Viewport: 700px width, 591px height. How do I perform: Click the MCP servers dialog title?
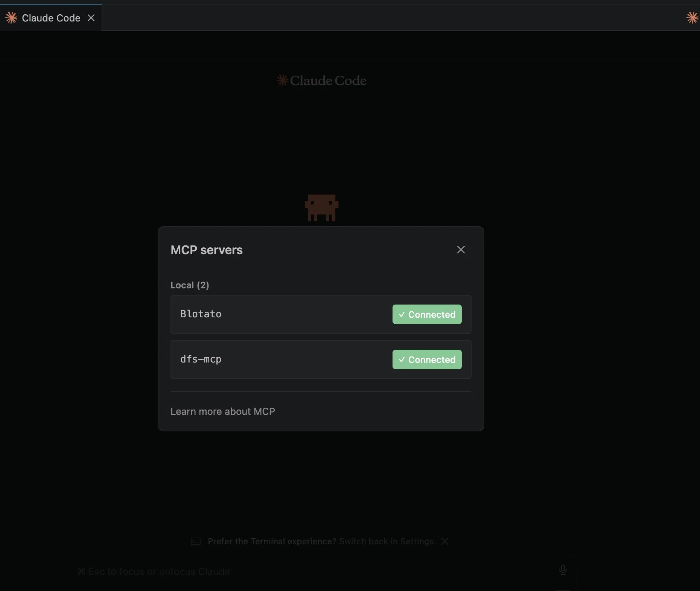point(207,250)
